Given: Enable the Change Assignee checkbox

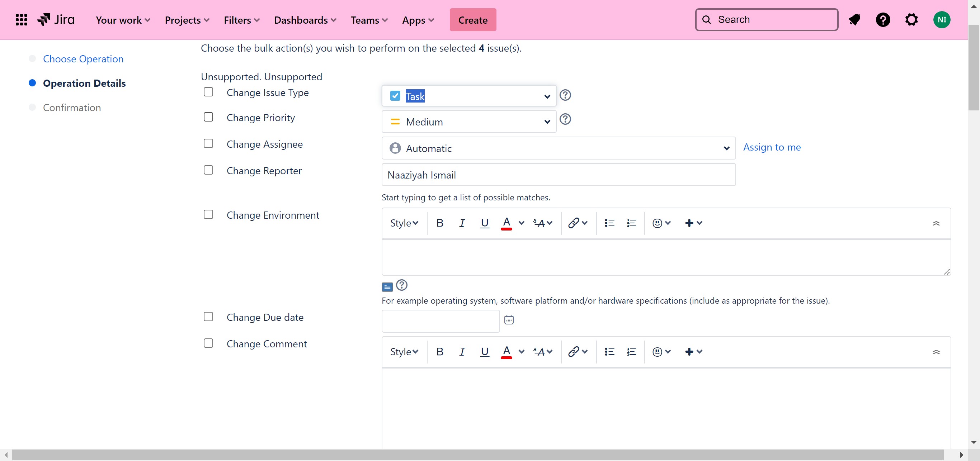Looking at the screenshot, I should point(208,144).
